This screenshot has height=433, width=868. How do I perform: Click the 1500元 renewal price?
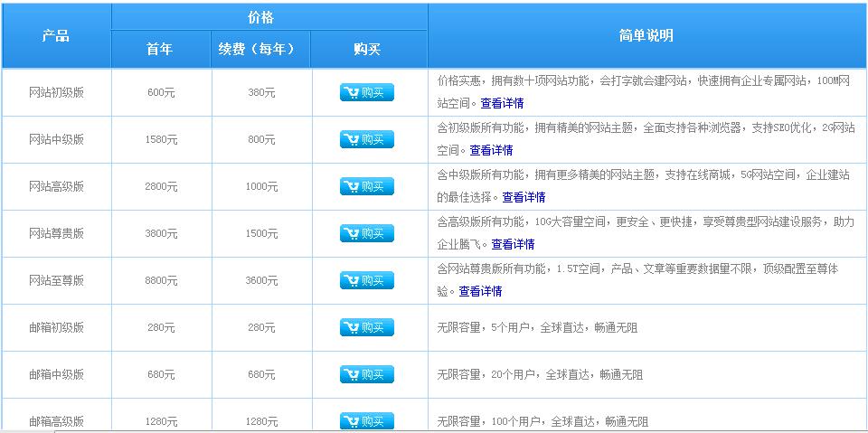click(261, 234)
